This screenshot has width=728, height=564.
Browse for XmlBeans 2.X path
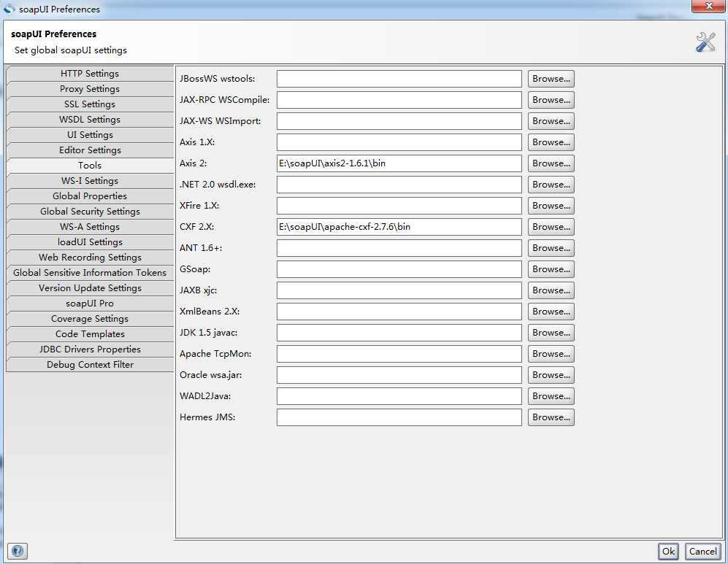(551, 312)
